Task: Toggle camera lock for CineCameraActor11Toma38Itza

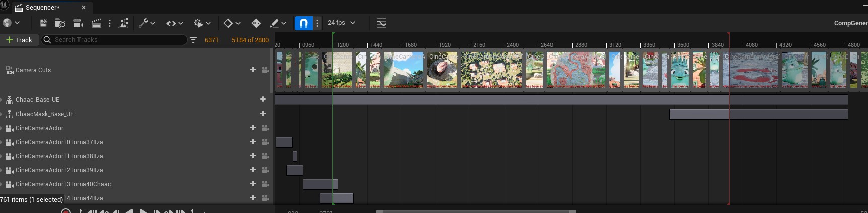Action: tap(265, 156)
